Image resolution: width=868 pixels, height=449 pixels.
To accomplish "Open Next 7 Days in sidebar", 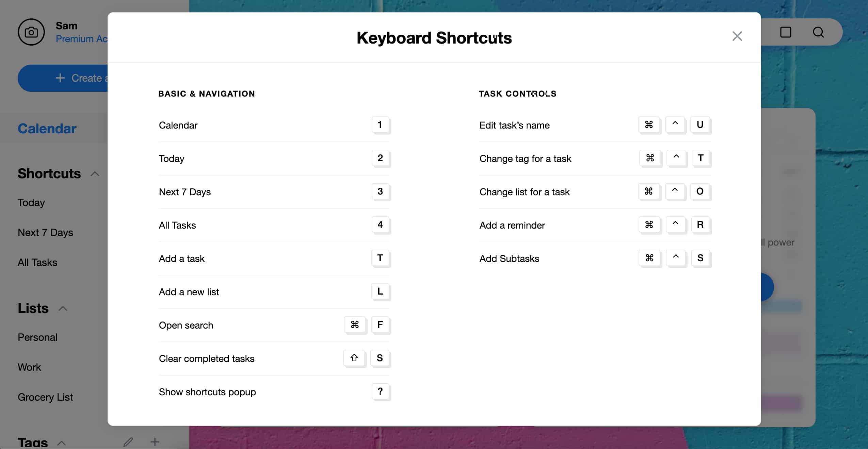I will [45, 233].
